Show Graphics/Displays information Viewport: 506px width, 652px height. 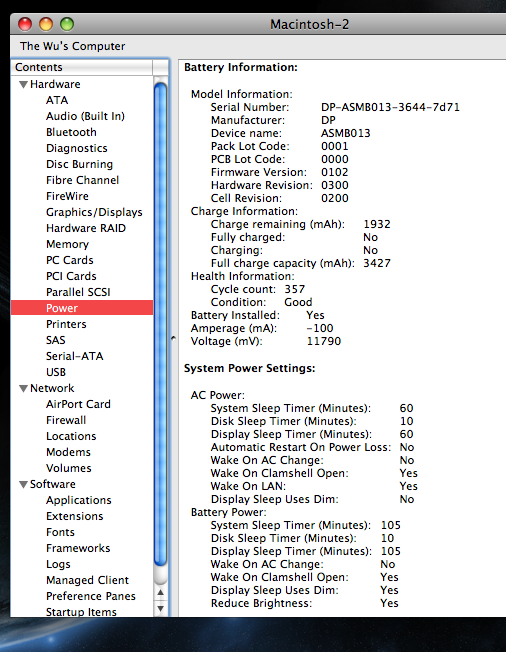pyautogui.click(x=94, y=212)
